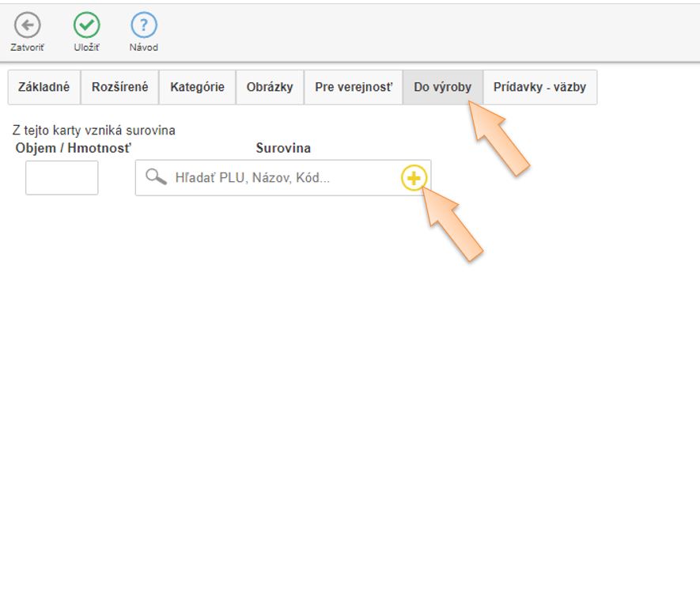
Task: Switch to the Základné tab
Action: tap(44, 87)
